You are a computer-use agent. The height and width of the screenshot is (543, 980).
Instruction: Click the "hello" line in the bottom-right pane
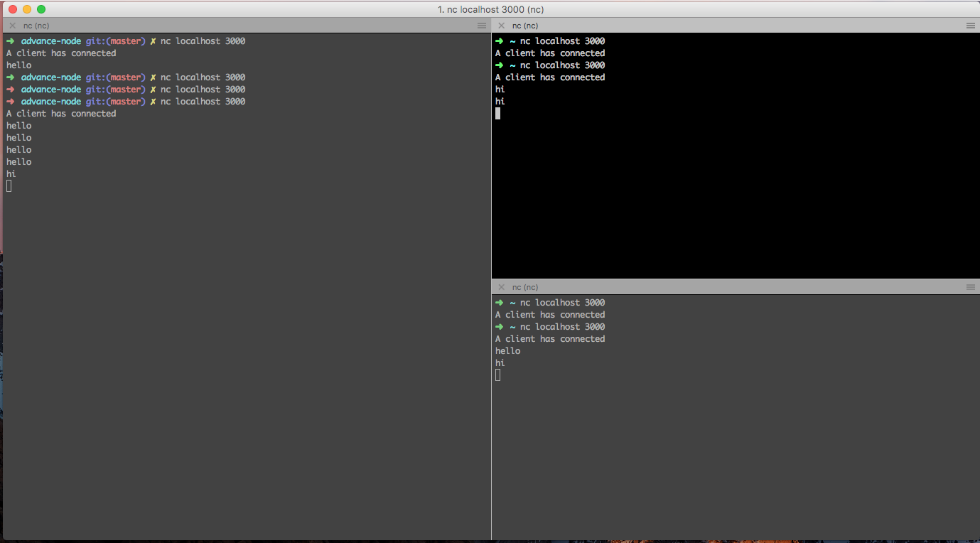(507, 351)
